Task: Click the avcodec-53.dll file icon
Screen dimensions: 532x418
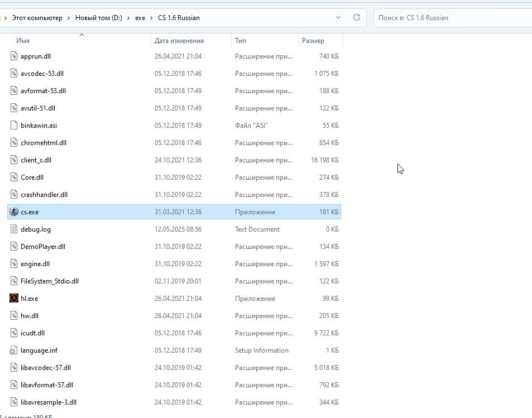Action: (13, 73)
